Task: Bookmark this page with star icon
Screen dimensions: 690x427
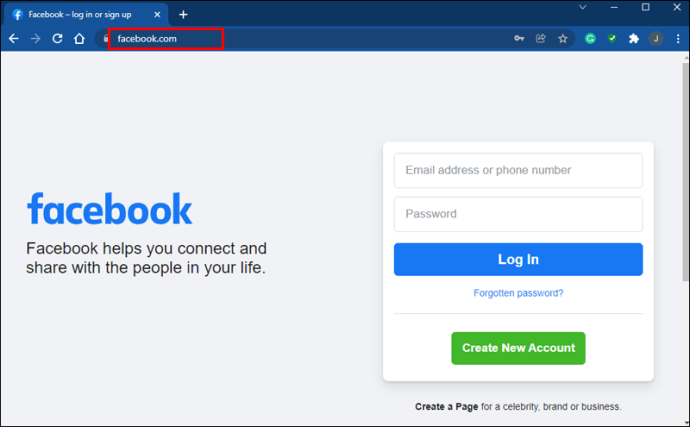Action: coord(563,39)
